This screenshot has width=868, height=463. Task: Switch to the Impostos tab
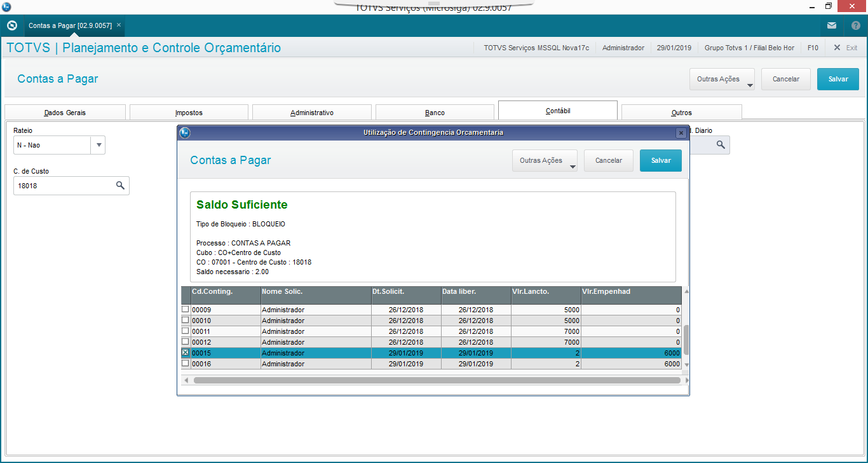(x=189, y=113)
